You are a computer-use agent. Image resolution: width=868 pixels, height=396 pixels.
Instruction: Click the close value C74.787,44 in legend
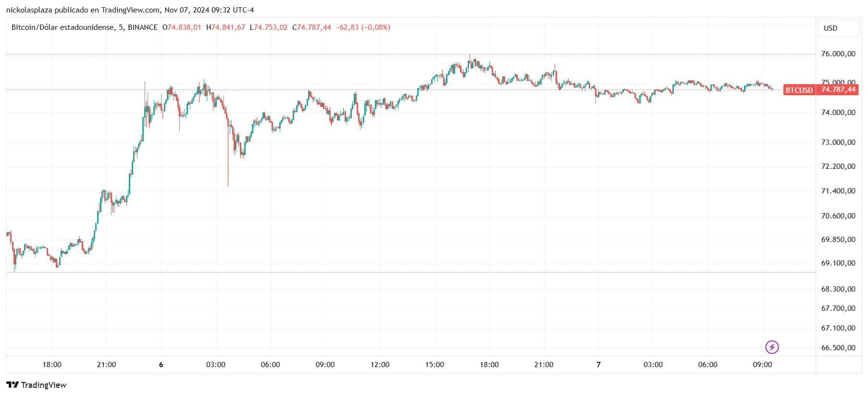(311, 27)
